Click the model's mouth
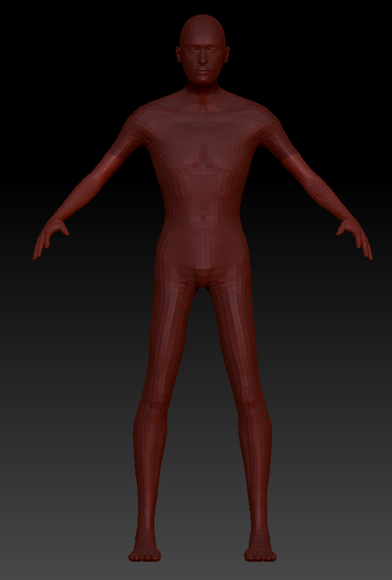392x580 pixels. click(202, 70)
